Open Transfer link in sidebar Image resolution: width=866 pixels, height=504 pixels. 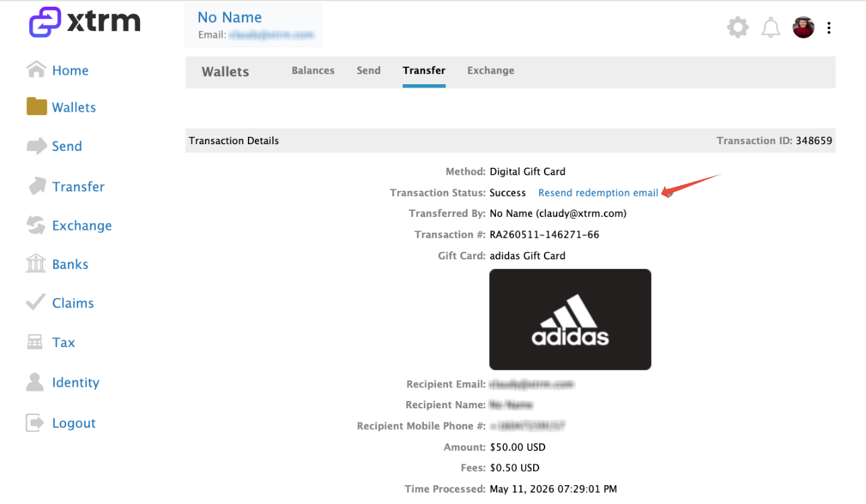click(78, 187)
